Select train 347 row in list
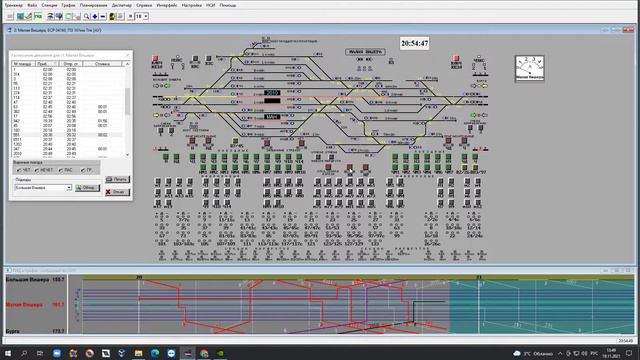The width and height of the screenshot is (640, 360). 67,149
